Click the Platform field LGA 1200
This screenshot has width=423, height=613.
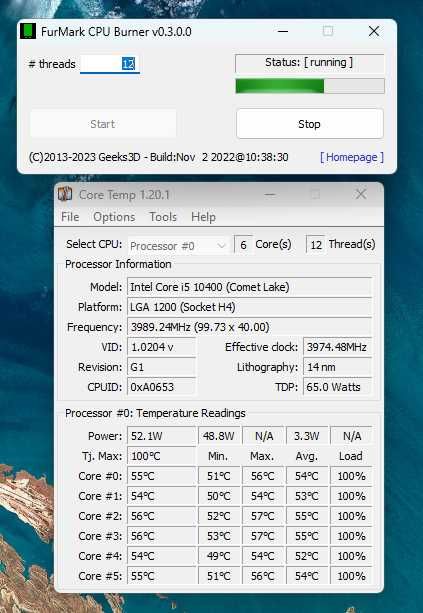[x=249, y=307]
